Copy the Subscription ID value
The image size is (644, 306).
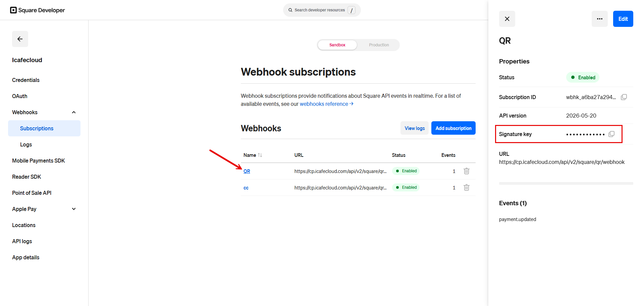624,97
